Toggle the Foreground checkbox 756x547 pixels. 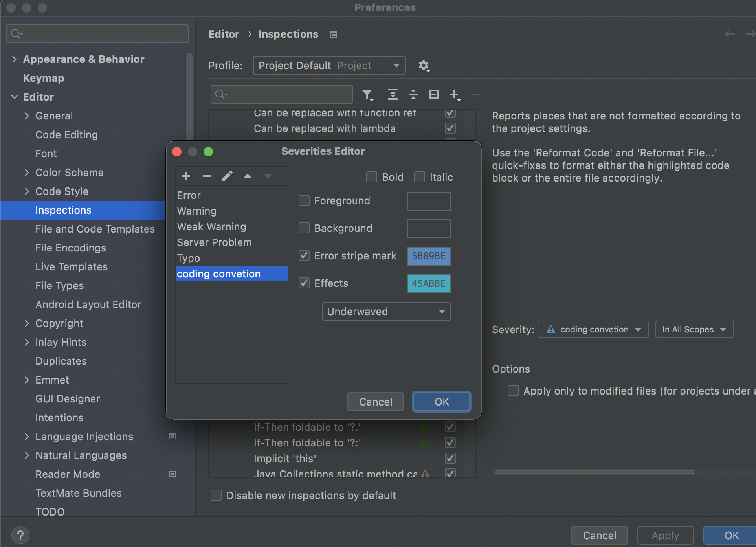304,201
